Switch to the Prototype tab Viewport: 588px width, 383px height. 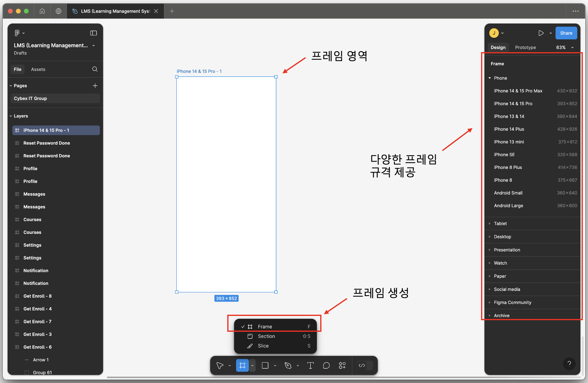(525, 47)
